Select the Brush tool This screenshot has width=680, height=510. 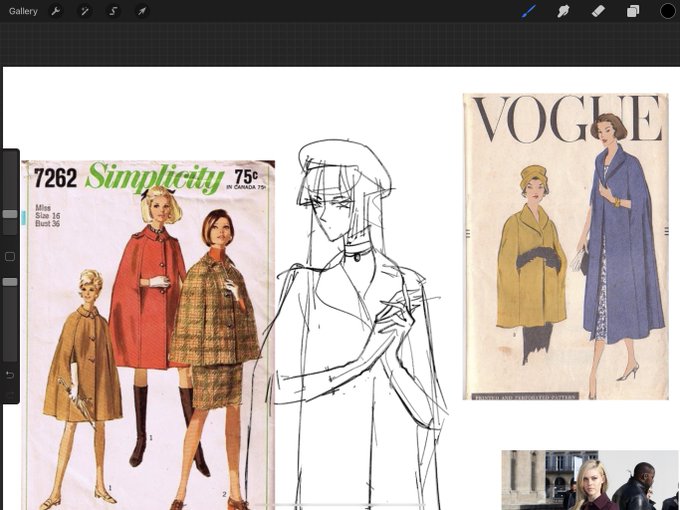tap(529, 11)
